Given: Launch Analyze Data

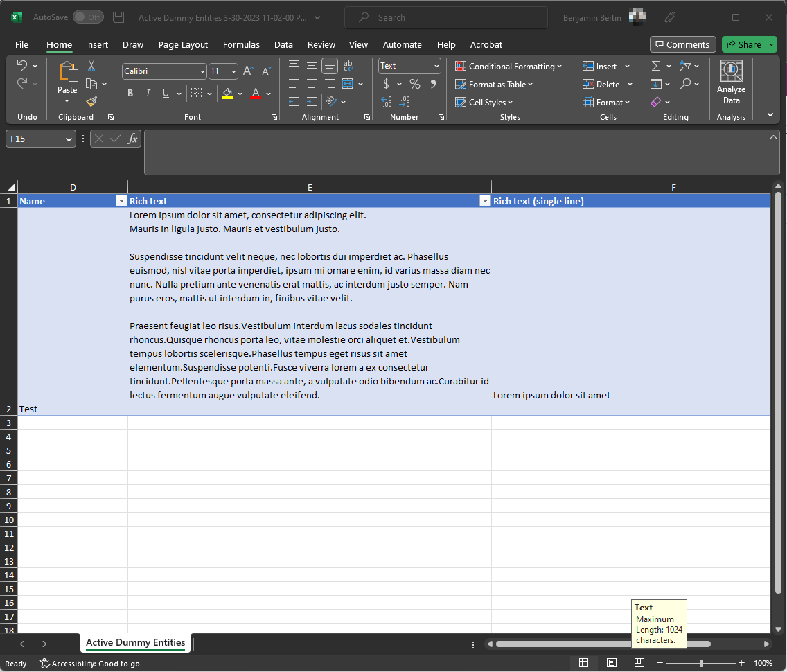Looking at the screenshot, I should point(731,83).
